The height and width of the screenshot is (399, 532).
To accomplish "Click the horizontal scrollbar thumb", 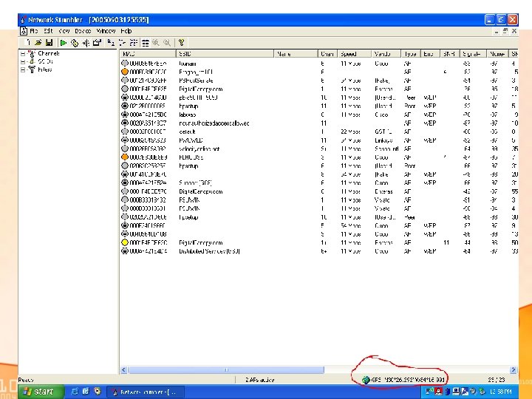I will tap(226, 370).
